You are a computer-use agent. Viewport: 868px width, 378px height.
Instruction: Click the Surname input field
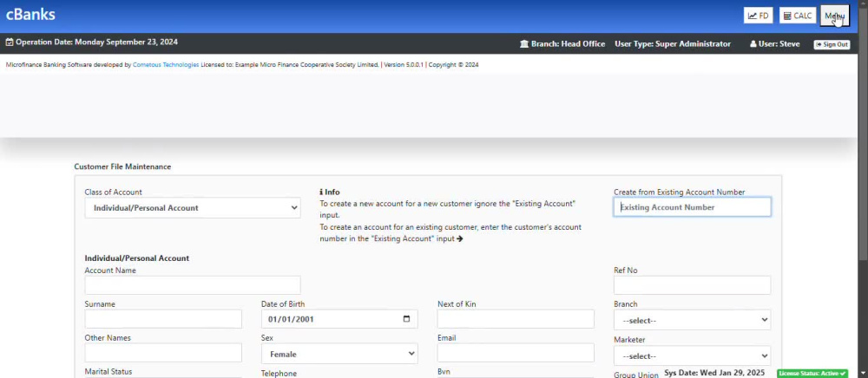tap(163, 319)
